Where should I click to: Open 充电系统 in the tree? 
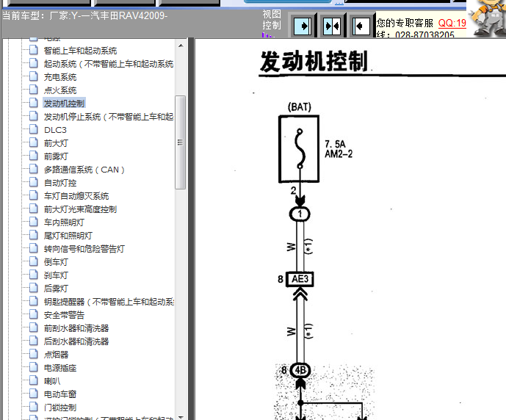click(60, 77)
